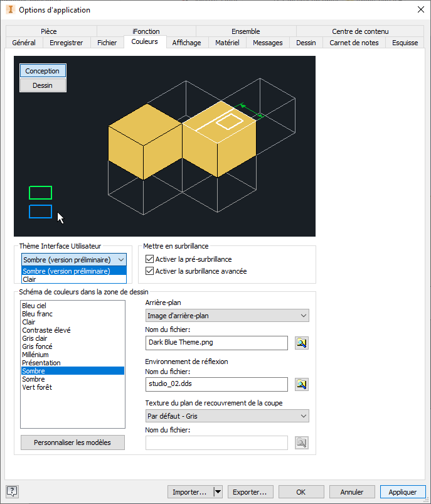
Task: Select the Couleurs tab
Action: 145,42
